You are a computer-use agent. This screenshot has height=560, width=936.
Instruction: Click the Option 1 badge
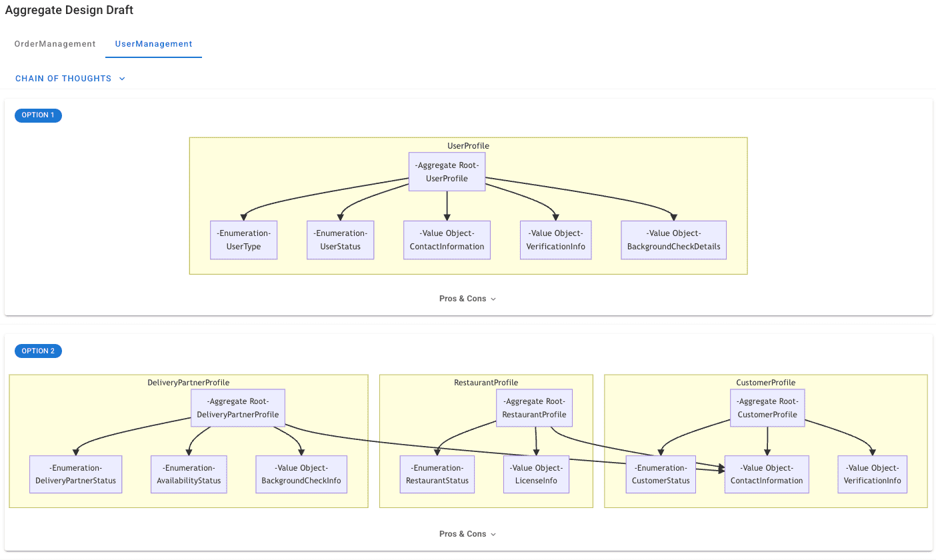pyautogui.click(x=38, y=115)
